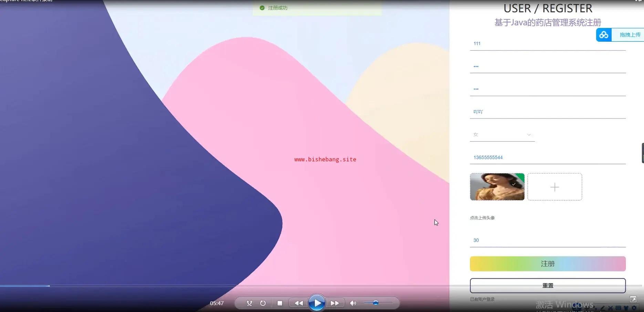Open the 已有账户登录 login link
The width and height of the screenshot is (644, 312).
482,299
